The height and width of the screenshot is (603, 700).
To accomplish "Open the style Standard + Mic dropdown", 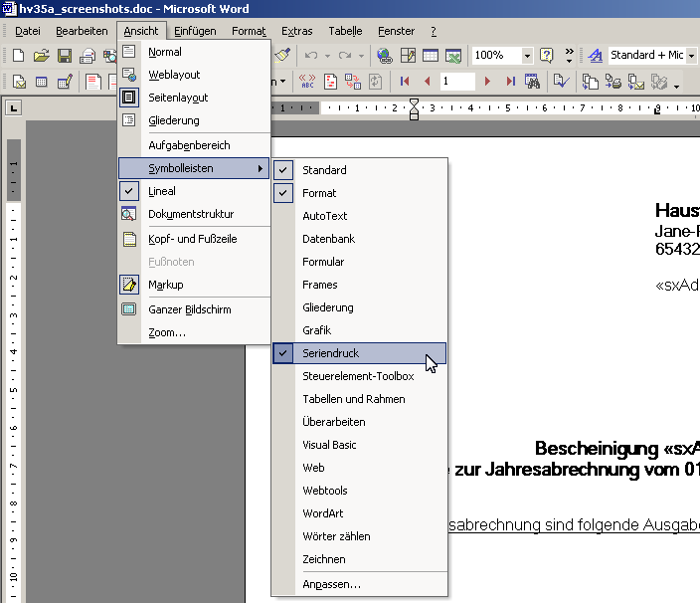I will pyautogui.click(x=691, y=56).
